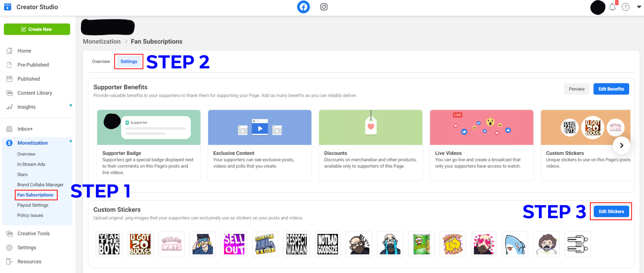Click the pointing hands sticker
Image resolution: width=644 pixels, height=273 pixels.
(578, 244)
